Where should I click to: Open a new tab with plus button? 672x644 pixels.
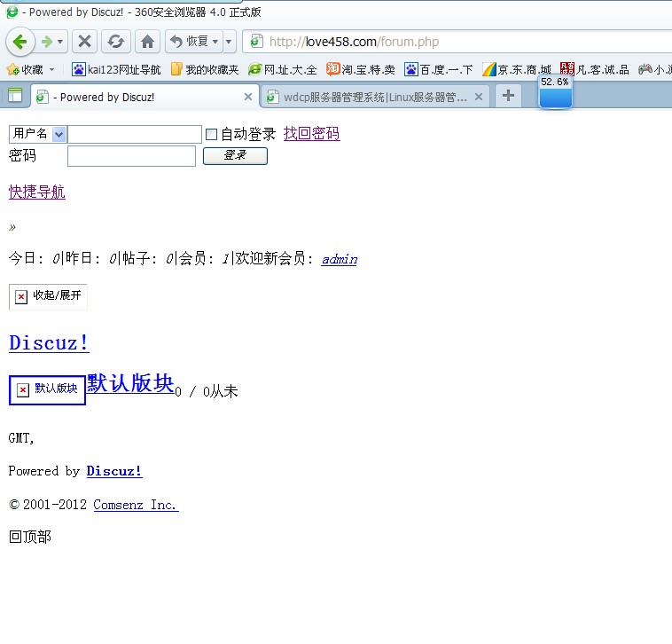point(508,95)
